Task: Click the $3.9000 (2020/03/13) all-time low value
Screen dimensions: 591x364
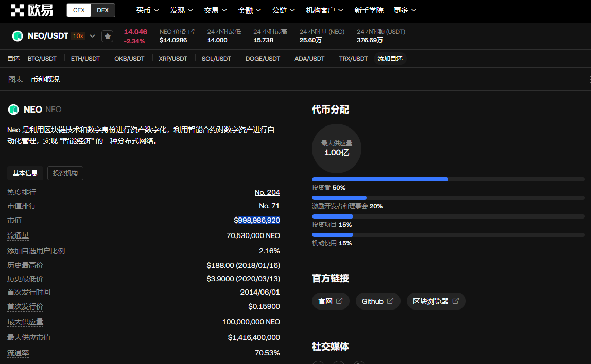Action: tap(244, 279)
